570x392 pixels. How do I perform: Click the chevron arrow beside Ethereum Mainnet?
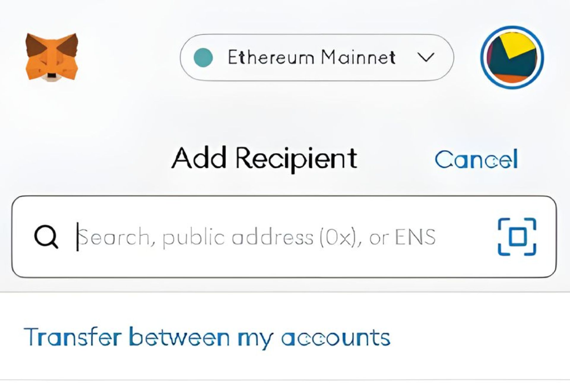click(426, 57)
